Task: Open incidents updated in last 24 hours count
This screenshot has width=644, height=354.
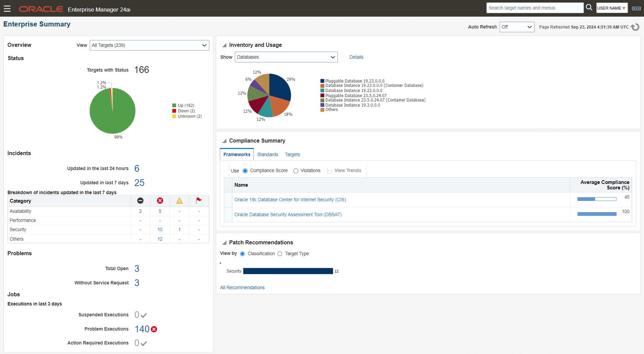Action: click(x=137, y=168)
